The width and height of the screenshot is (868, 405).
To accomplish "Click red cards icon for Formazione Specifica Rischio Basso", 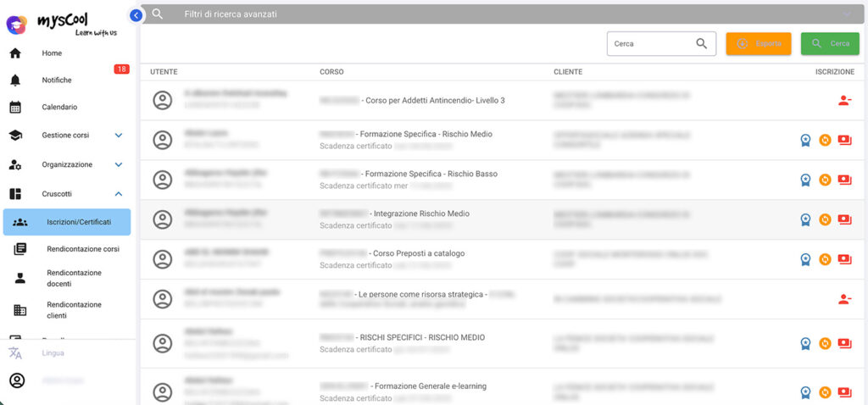I will [845, 180].
